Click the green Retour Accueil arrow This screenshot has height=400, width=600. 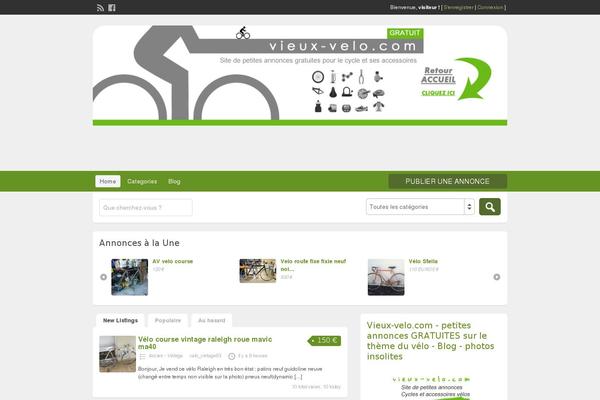point(473,79)
